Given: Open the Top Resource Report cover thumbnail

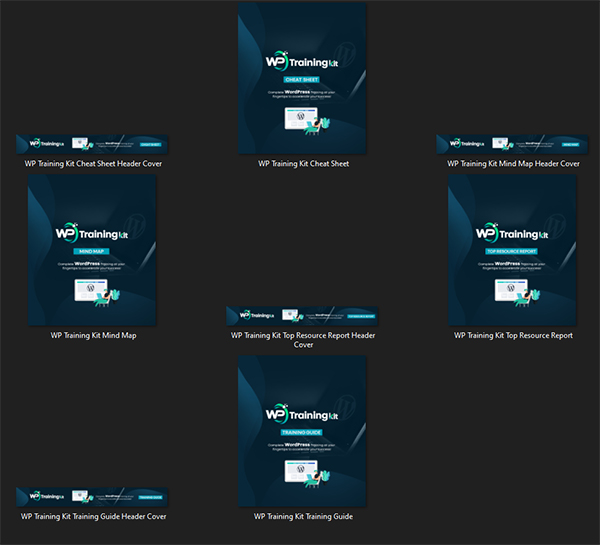Looking at the screenshot, I should click(x=512, y=250).
